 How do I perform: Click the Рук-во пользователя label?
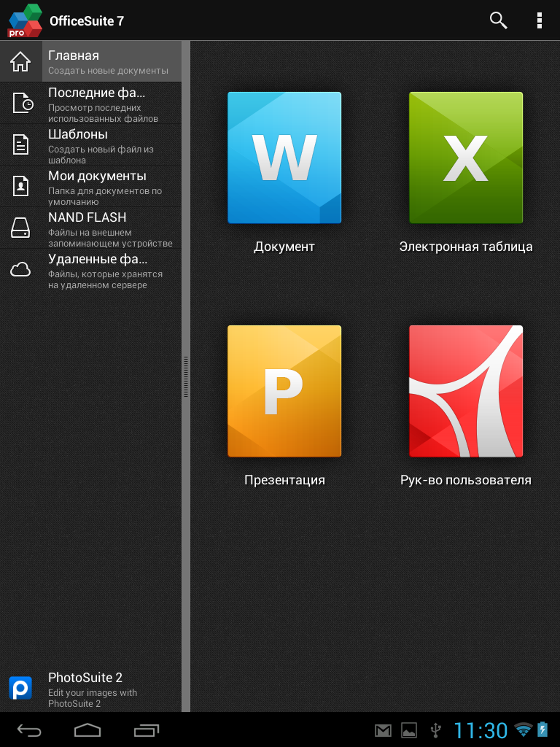coord(466,480)
